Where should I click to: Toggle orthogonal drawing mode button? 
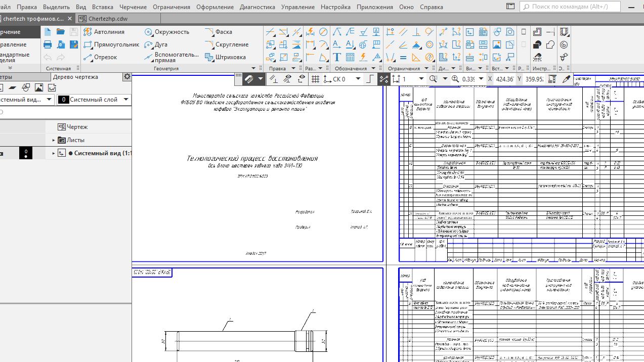pos(370,79)
